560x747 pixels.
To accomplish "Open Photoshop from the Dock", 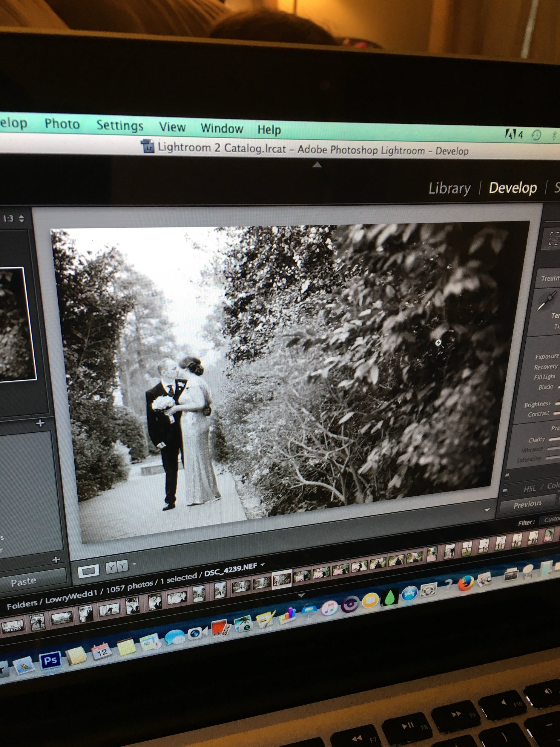I will [51, 660].
